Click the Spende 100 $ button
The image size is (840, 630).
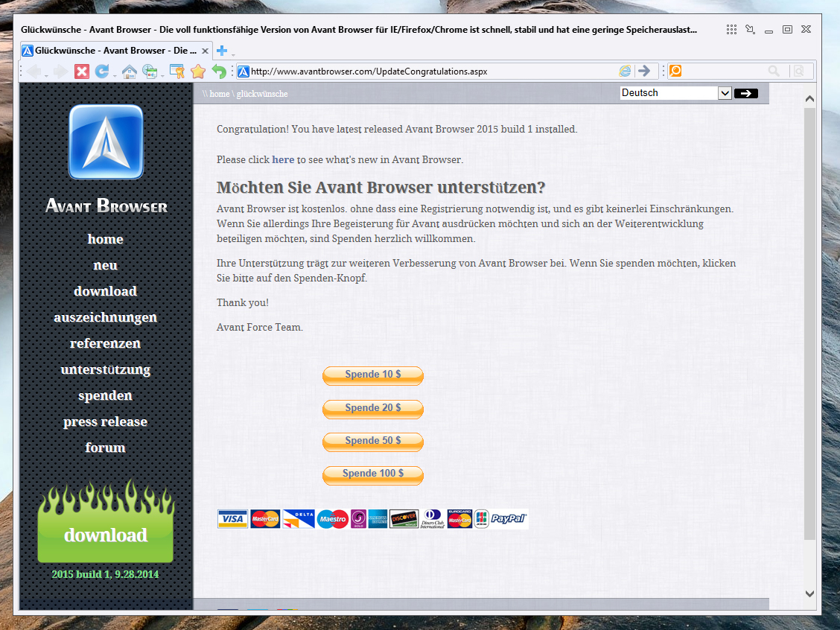pos(373,474)
